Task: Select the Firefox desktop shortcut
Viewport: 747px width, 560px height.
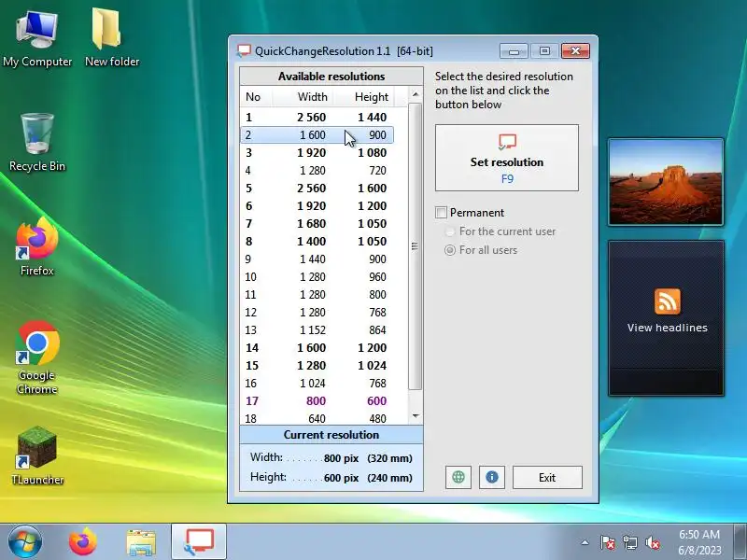Action: pos(37,246)
